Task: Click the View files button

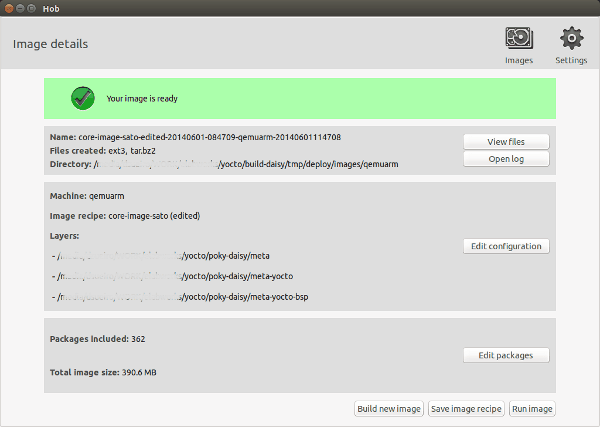Action: [x=506, y=142]
